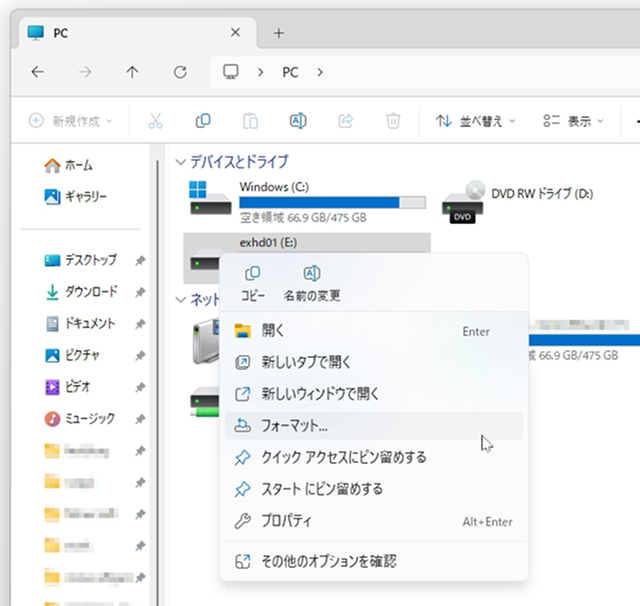Choose 新しいタブで開く menu item
Screen dimensions: 640x606
coord(373,362)
